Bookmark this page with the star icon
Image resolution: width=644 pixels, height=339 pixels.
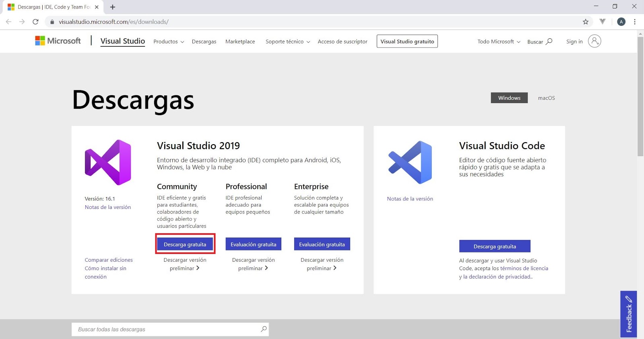[586, 22]
